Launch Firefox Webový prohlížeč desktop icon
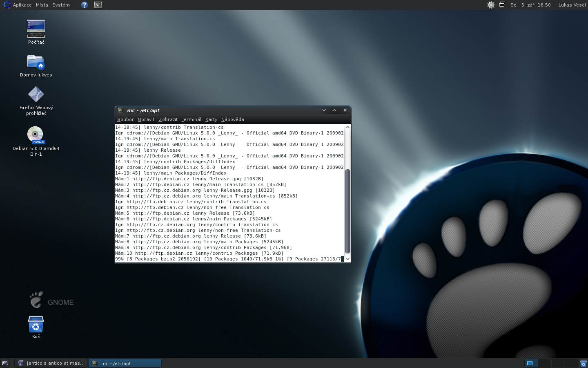588x368 pixels. 36,94
